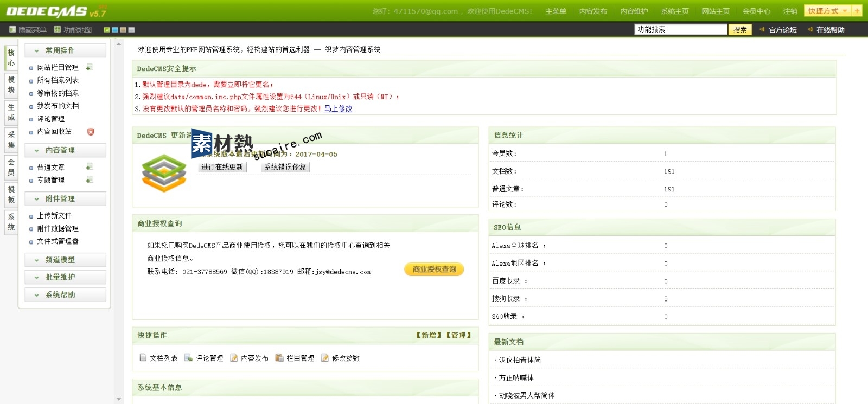Screen dimensions: 868x404
Task: Click the sidebar scrollbar up arrow
Action: 119,43
